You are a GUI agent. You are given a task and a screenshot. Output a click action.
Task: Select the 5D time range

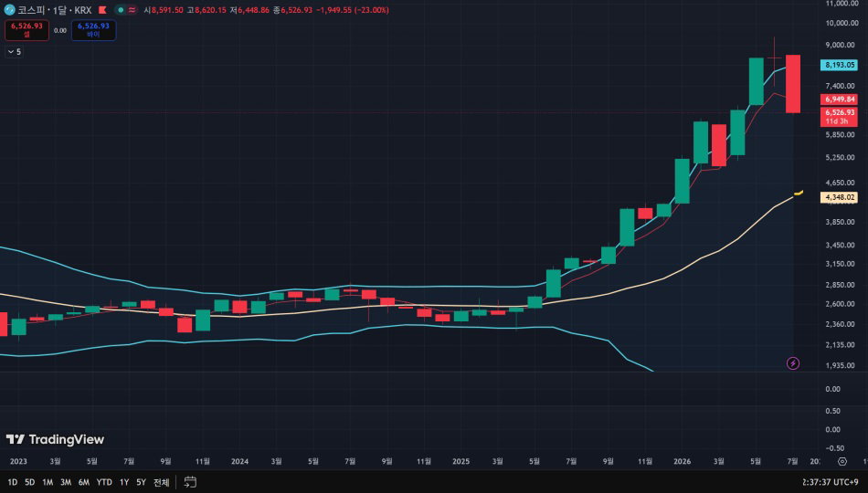click(x=30, y=482)
